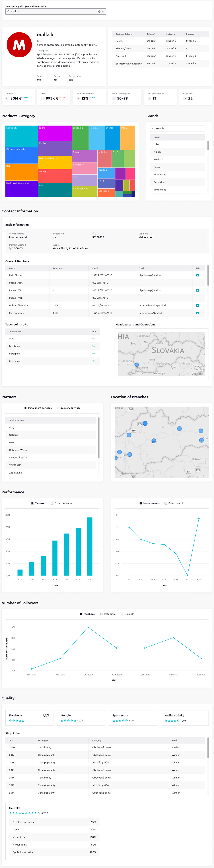This screenshot has width=214, height=868.
Task: Click petr.tomasek@mall.sk email
Action: pos(150,313)
